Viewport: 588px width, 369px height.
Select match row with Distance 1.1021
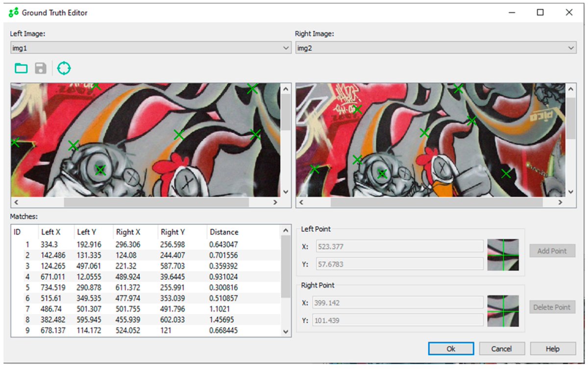click(x=146, y=309)
